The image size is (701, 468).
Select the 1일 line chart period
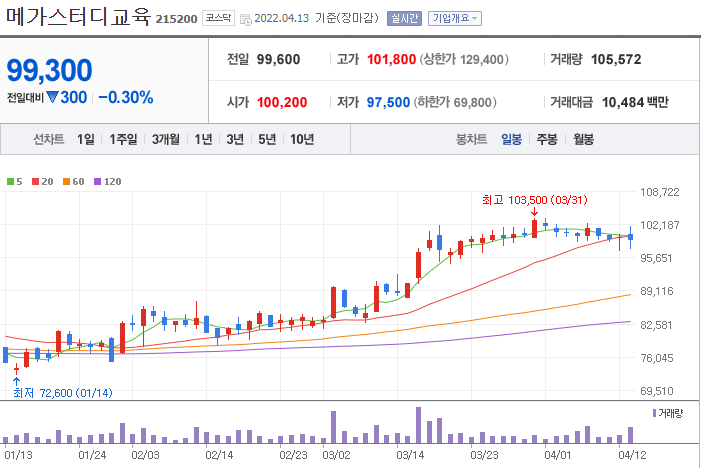pos(85,139)
